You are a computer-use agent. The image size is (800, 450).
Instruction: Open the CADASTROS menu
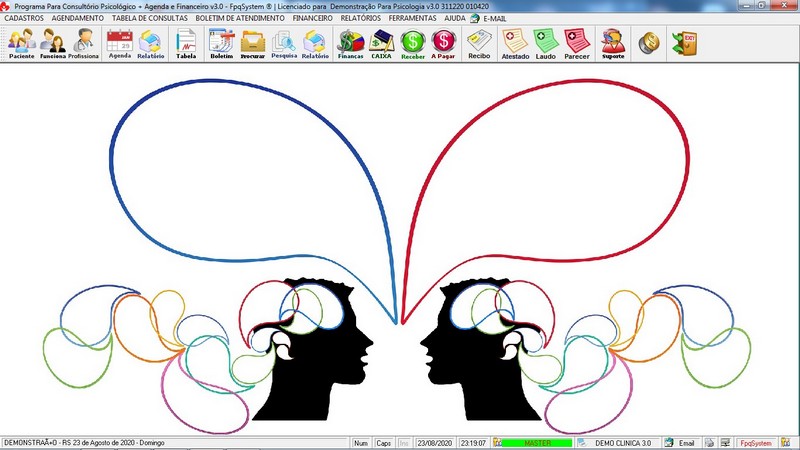point(24,18)
